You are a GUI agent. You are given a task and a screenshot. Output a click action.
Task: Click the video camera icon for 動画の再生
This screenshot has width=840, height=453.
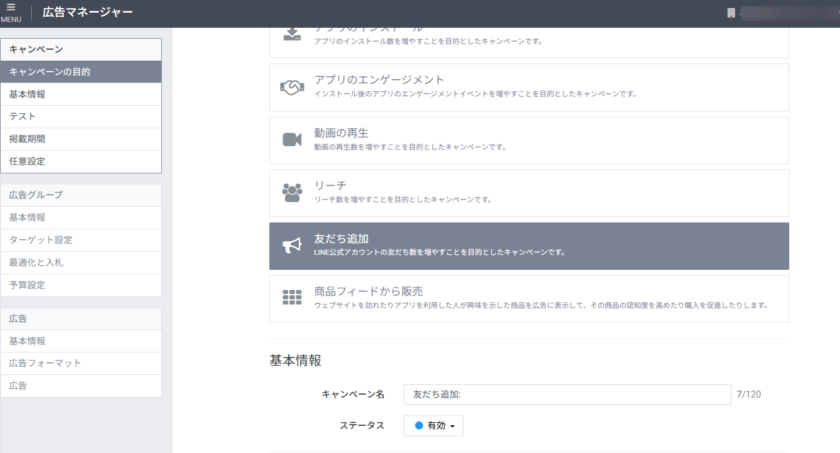(x=292, y=140)
